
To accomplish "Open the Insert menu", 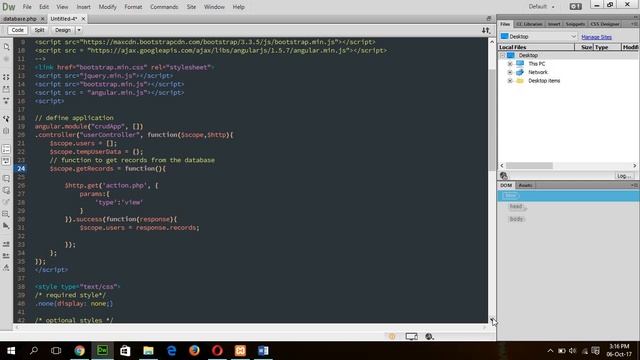I will [x=84, y=7].
